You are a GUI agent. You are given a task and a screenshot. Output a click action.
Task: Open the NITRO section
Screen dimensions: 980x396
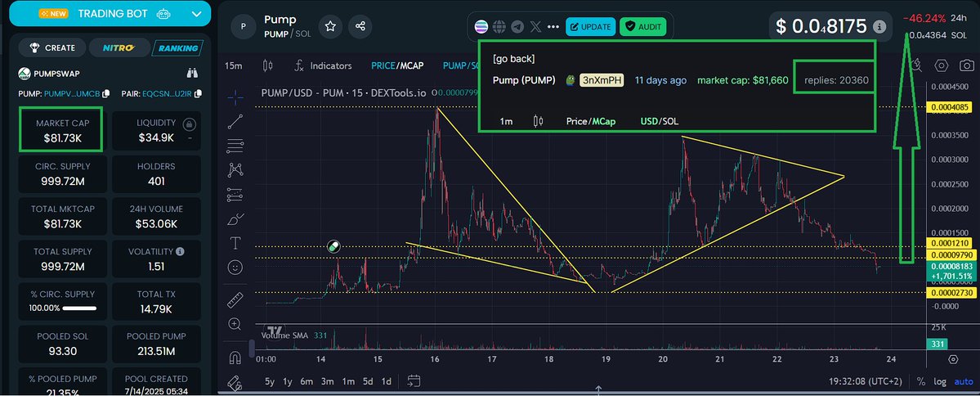click(119, 47)
